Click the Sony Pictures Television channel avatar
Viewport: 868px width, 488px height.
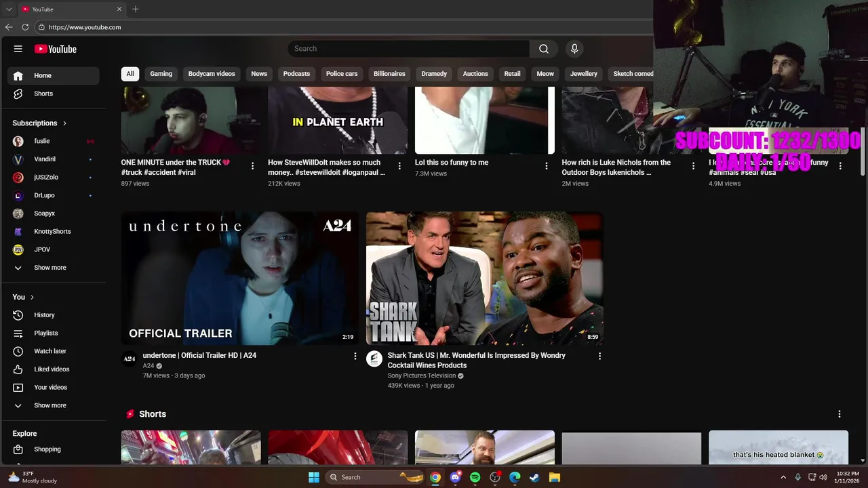tap(374, 359)
